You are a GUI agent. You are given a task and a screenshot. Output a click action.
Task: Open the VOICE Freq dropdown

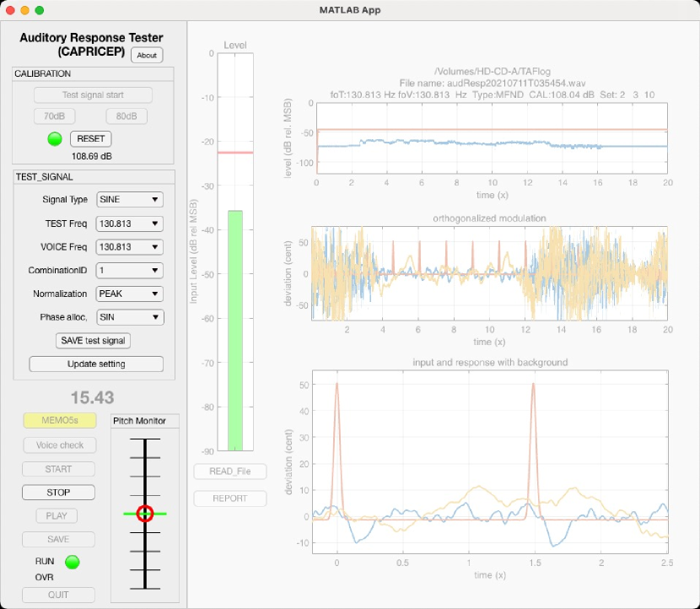[129, 247]
